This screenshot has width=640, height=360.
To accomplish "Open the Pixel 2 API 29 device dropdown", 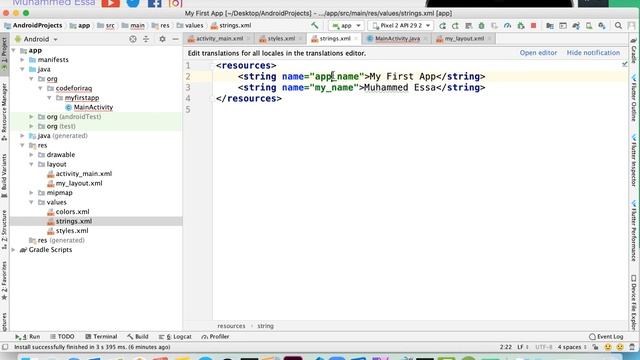I will [401, 26].
